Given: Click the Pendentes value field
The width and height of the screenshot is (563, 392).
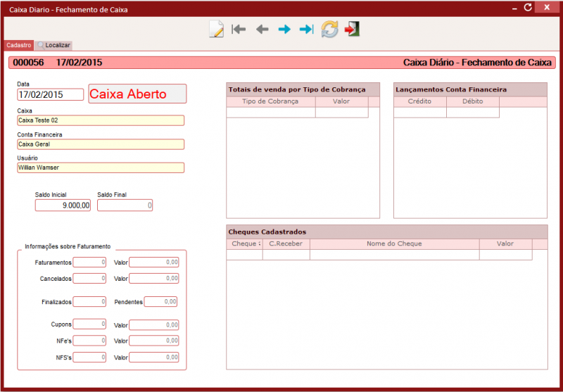Looking at the screenshot, I should [x=160, y=301].
